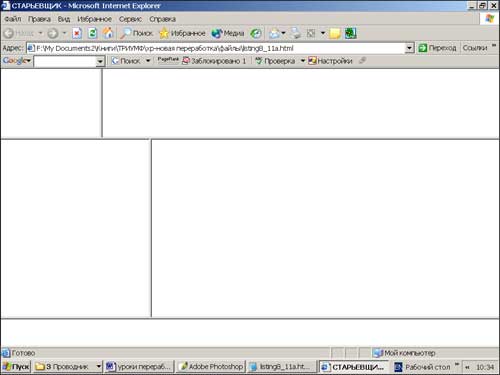Switch to the listingB_11a.ht... taskbar button
This screenshot has width=500, height=375.
282,367
